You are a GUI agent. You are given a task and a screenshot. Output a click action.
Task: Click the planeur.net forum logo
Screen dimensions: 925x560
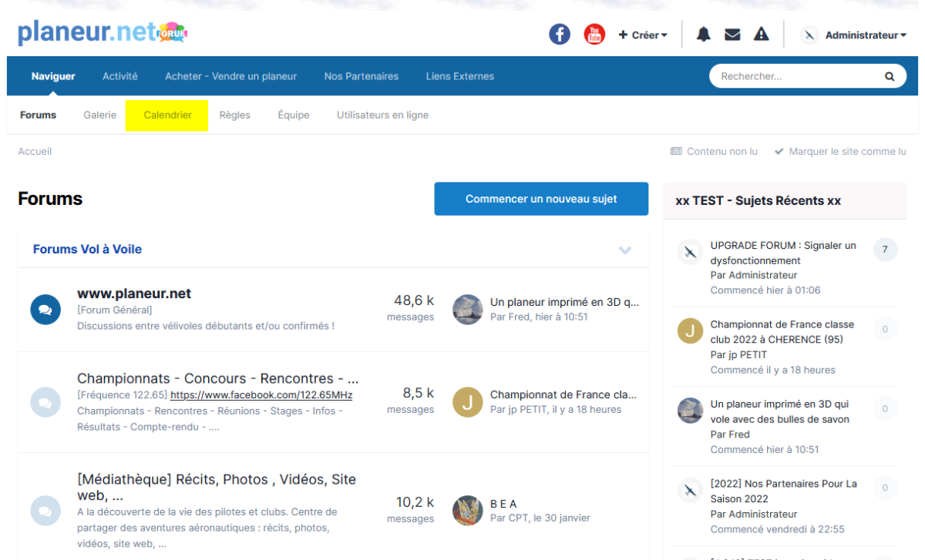(x=103, y=32)
